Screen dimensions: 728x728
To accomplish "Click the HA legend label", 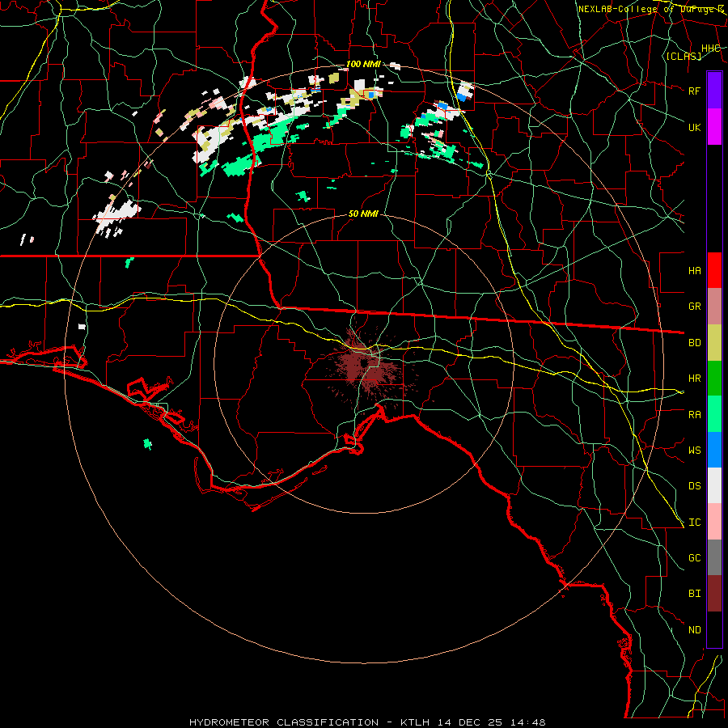I will point(694,271).
